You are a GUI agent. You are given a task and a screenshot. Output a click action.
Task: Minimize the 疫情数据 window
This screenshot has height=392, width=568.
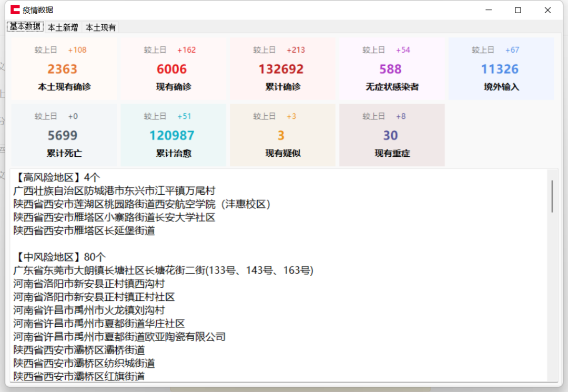(x=489, y=10)
